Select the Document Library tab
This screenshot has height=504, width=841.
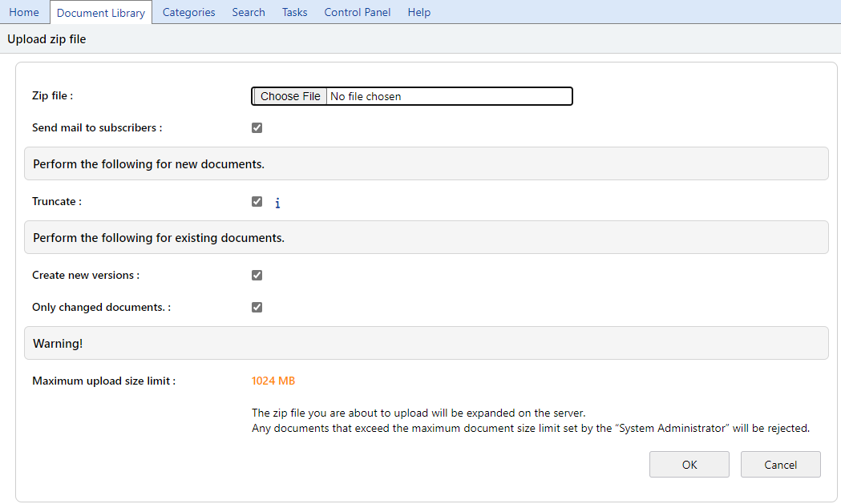pyautogui.click(x=100, y=11)
